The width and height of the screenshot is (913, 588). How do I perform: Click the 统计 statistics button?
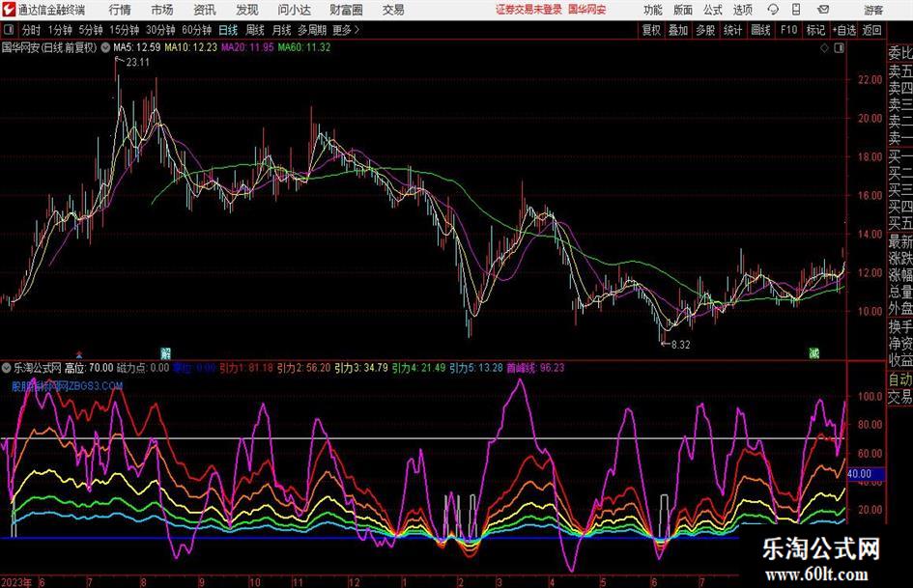pos(732,30)
